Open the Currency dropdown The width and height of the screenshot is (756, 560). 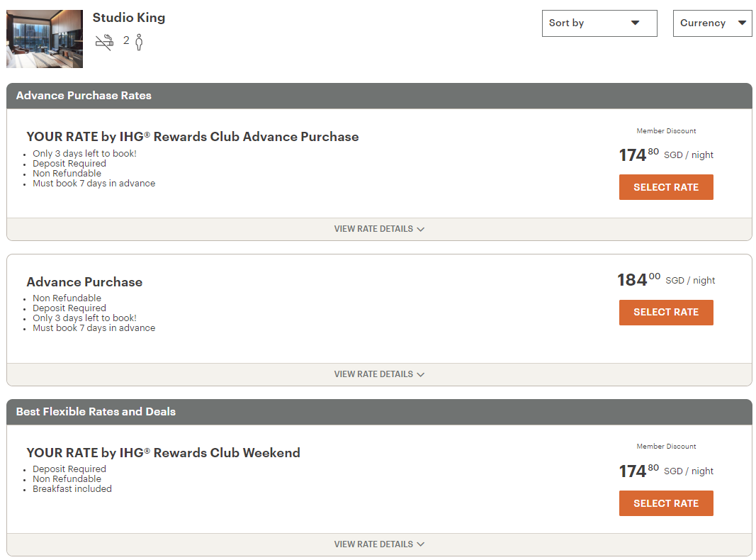click(x=712, y=23)
